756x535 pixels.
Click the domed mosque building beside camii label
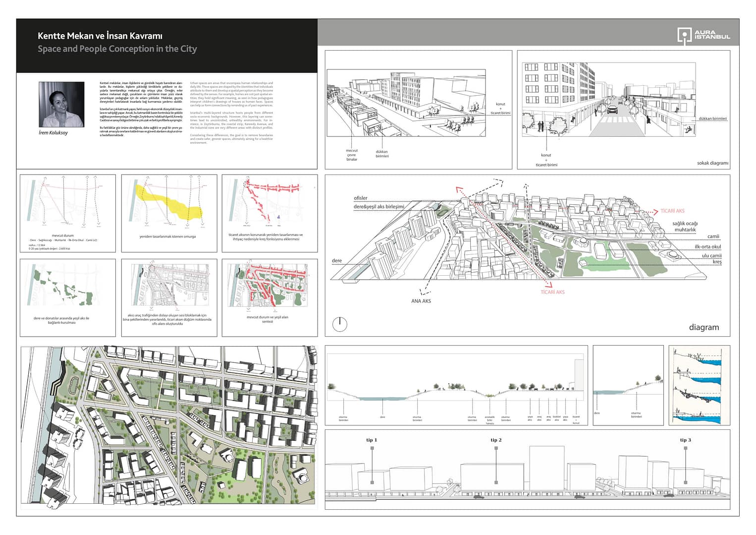click(x=583, y=243)
